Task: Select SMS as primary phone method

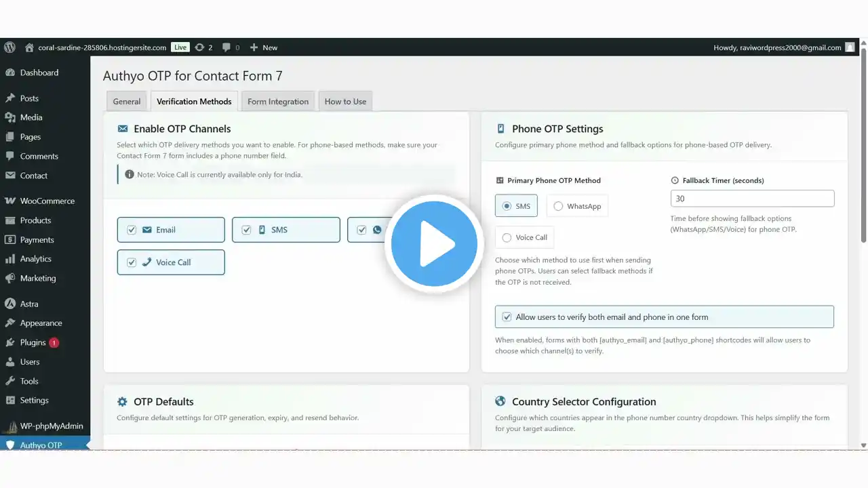Action: (x=507, y=206)
